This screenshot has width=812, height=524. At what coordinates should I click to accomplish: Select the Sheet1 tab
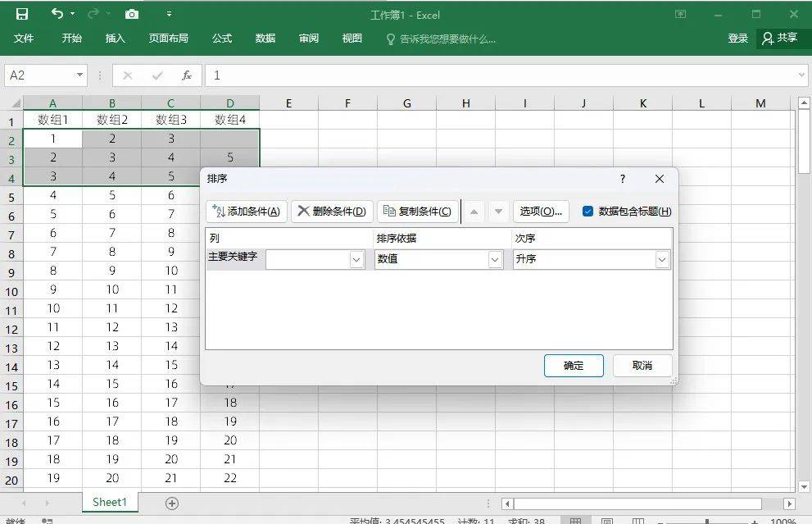point(109,501)
